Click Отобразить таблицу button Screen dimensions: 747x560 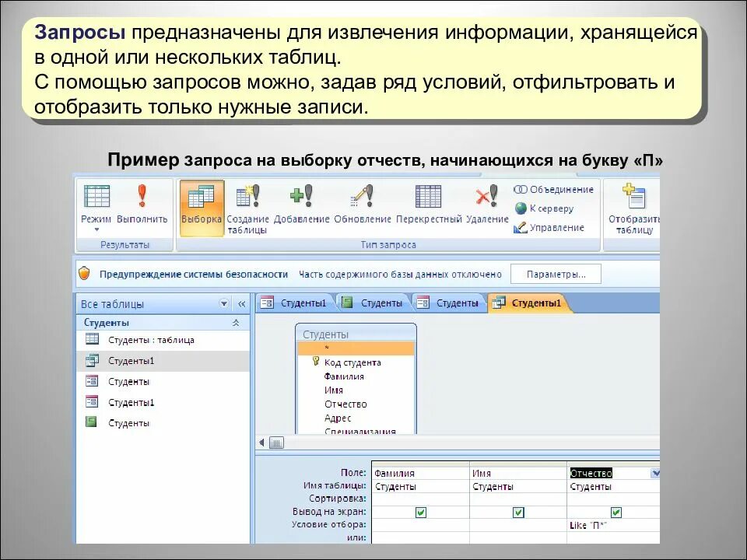pos(634,208)
